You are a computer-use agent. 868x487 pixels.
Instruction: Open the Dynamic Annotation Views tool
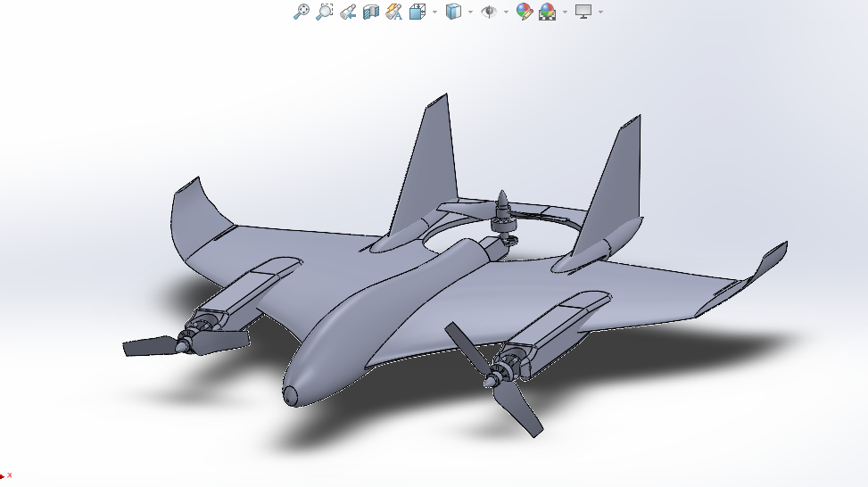click(x=394, y=12)
